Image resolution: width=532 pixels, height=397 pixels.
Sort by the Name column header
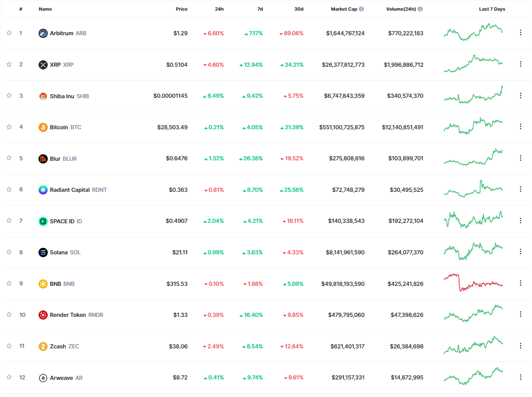point(45,9)
